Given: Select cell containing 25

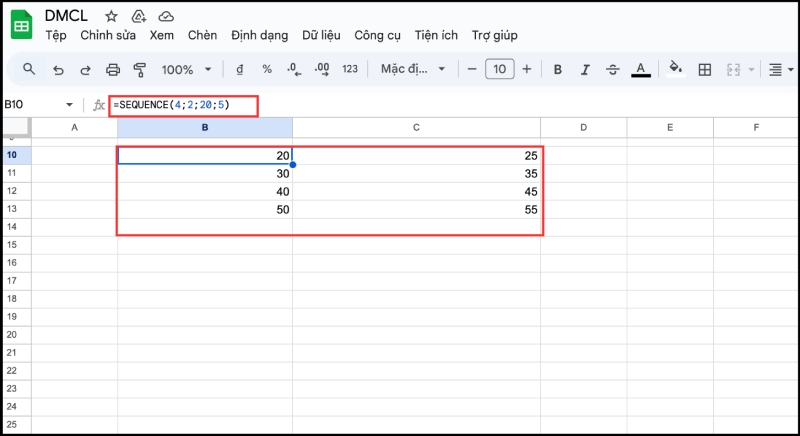Looking at the screenshot, I should (x=416, y=156).
